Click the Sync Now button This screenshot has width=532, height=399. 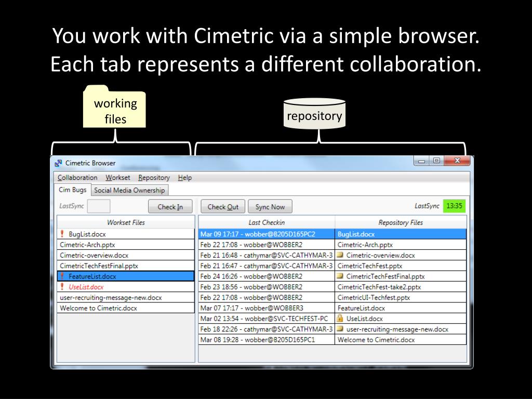pos(270,207)
